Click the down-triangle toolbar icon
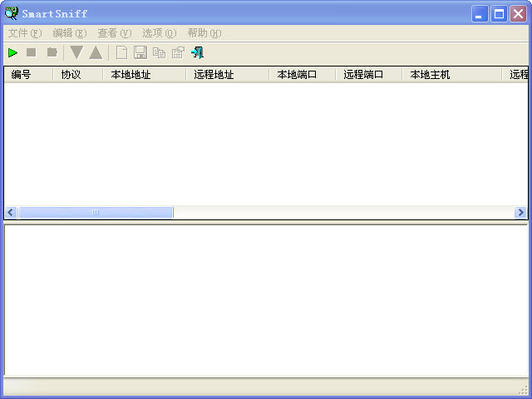 click(x=76, y=52)
